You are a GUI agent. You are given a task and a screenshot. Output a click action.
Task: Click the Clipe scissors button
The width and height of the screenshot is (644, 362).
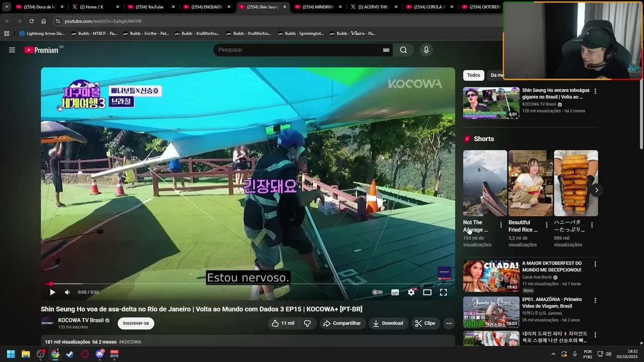[x=425, y=323]
